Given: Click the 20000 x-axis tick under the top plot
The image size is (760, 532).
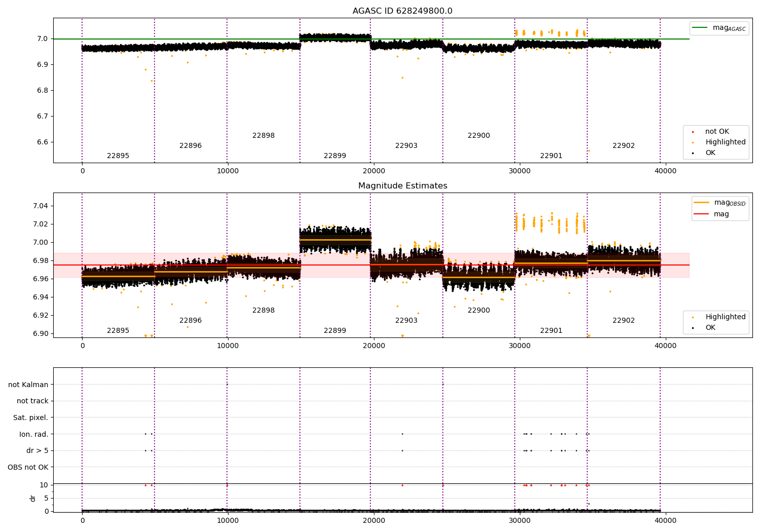Looking at the screenshot, I should click(373, 171).
